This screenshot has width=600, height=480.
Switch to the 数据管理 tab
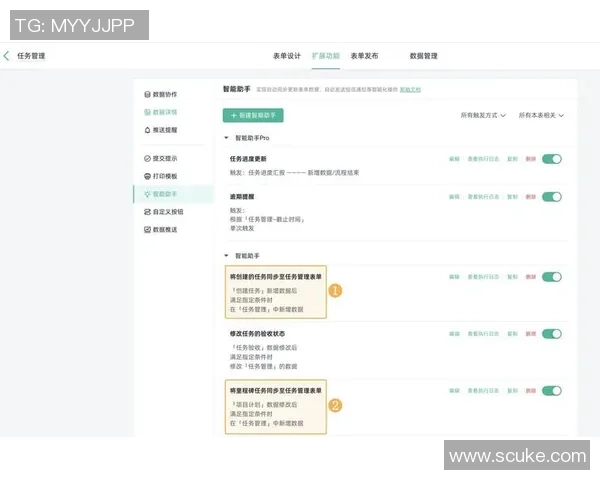click(424, 56)
